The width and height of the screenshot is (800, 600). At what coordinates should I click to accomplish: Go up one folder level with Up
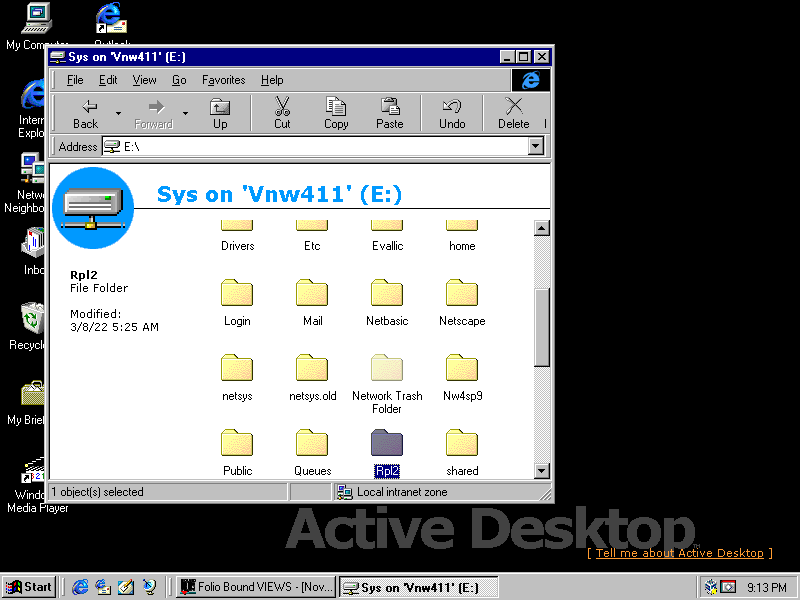220,113
